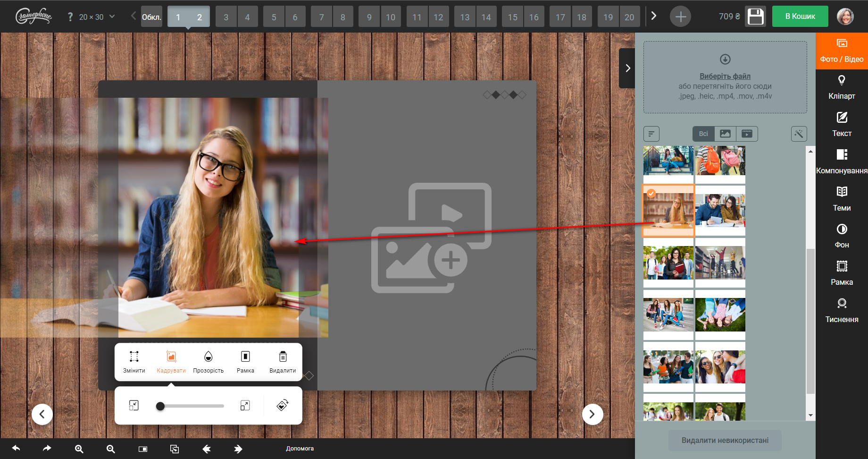Click the save floppy disk icon

755,17
